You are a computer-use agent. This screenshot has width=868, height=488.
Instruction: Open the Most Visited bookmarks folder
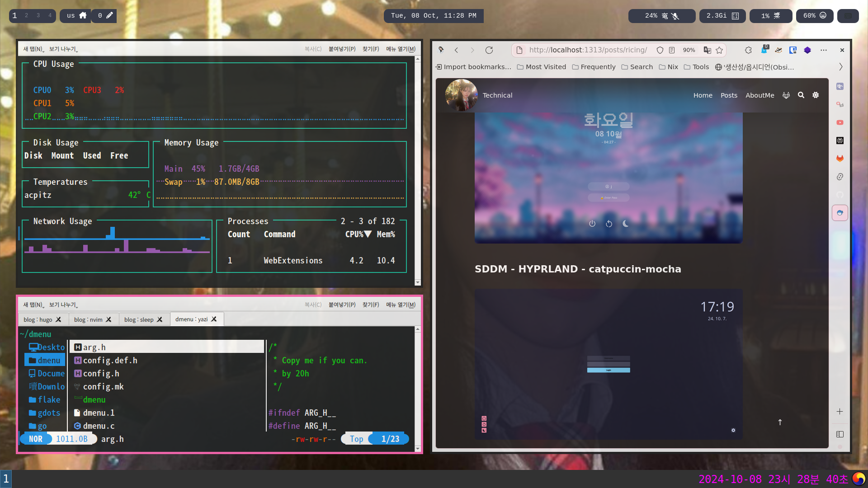[541, 67]
